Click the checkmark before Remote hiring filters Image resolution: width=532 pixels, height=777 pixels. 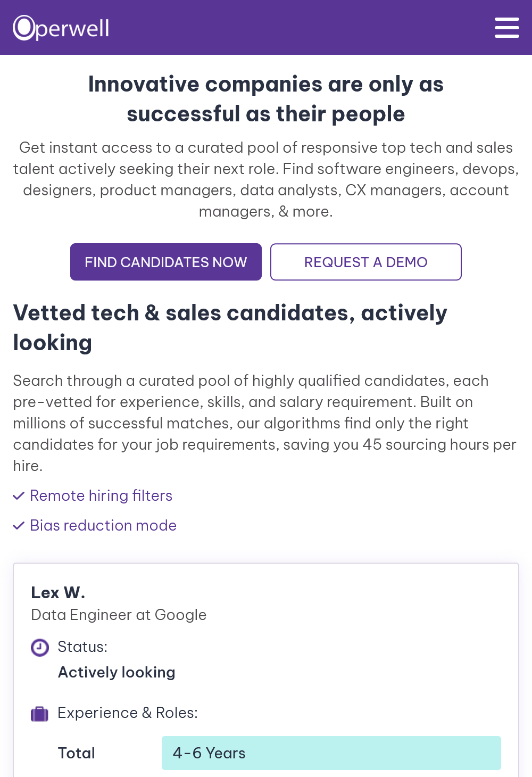pos(19,496)
